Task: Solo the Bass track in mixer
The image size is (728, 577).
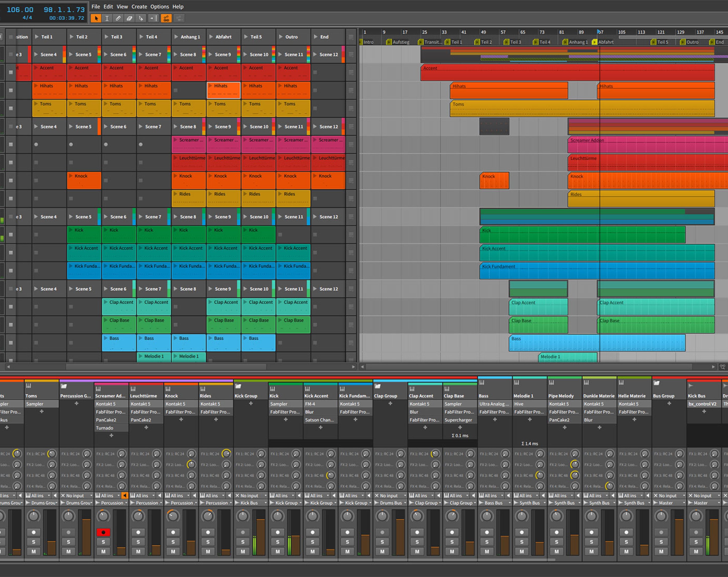Action: click(x=487, y=542)
